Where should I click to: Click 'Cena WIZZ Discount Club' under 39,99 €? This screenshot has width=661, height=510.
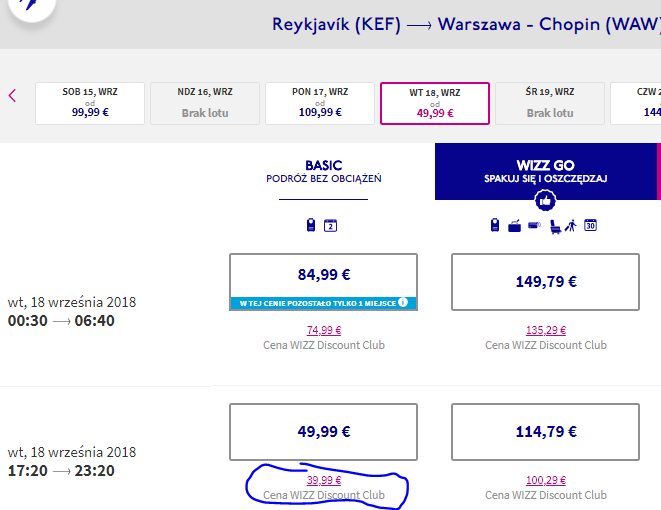point(324,495)
